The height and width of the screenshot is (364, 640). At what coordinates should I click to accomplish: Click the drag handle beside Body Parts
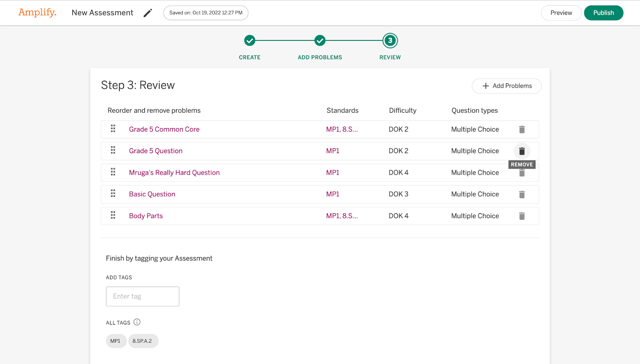click(113, 215)
